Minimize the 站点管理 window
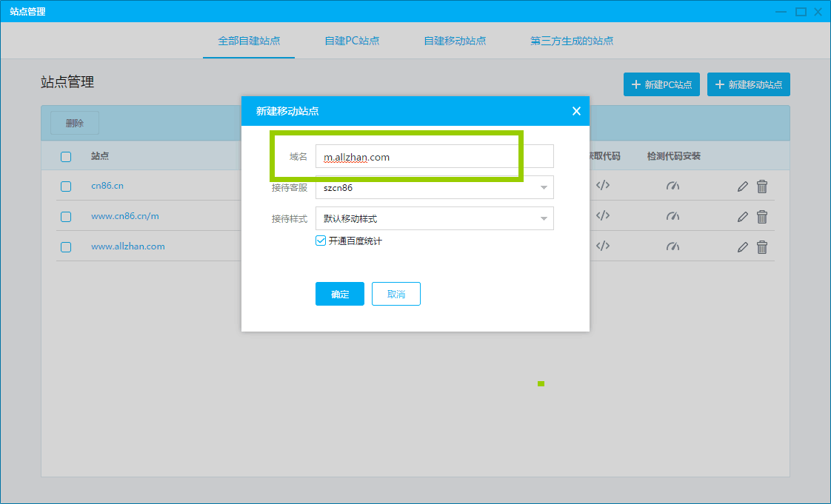Viewport: 831px width, 504px height. click(781, 12)
